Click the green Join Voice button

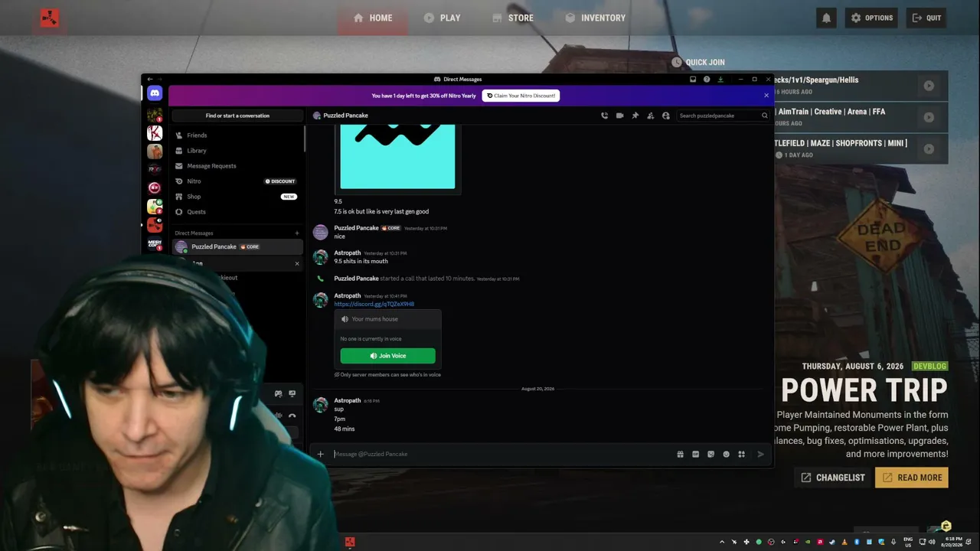click(387, 356)
